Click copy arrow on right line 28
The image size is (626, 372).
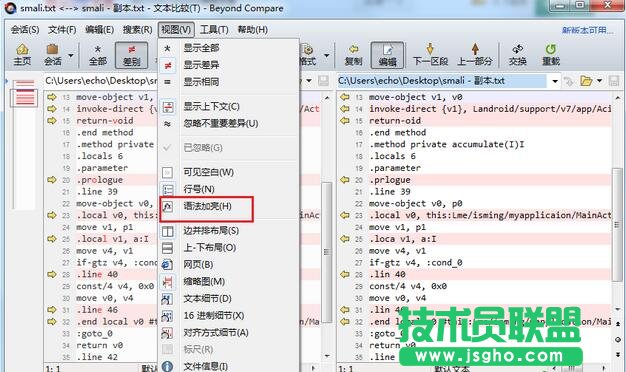pos(345,274)
